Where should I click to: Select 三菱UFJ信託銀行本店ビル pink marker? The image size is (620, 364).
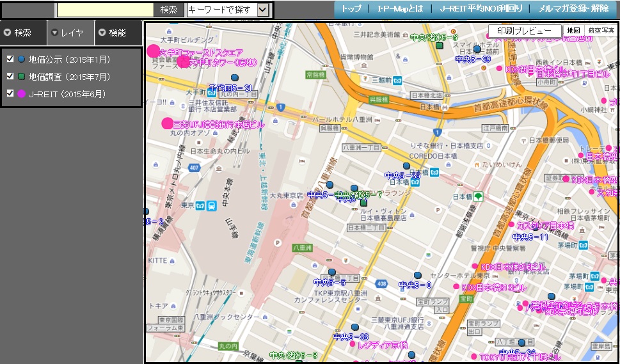click(168, 123)
